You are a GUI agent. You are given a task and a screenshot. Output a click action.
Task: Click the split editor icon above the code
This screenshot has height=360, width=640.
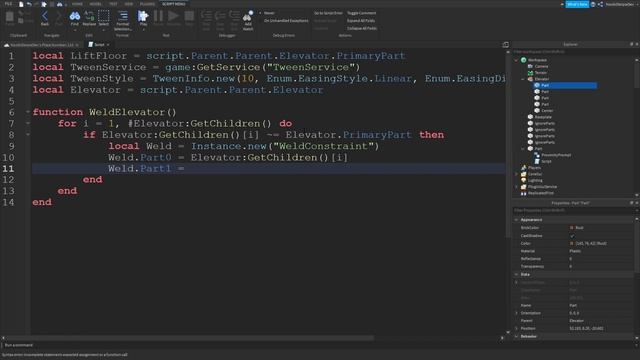[x=506, y=44]
